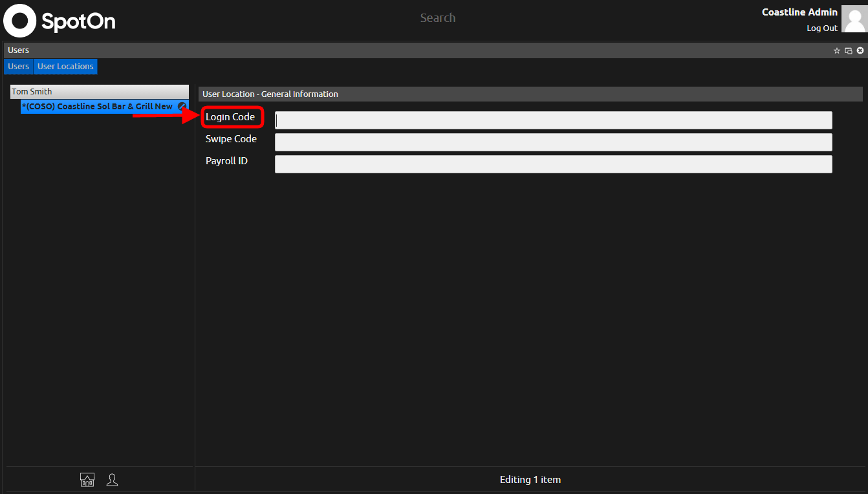This screenshot has width=868, height=494.
Task: Switch to the Users tab
Action: (18, 67)
